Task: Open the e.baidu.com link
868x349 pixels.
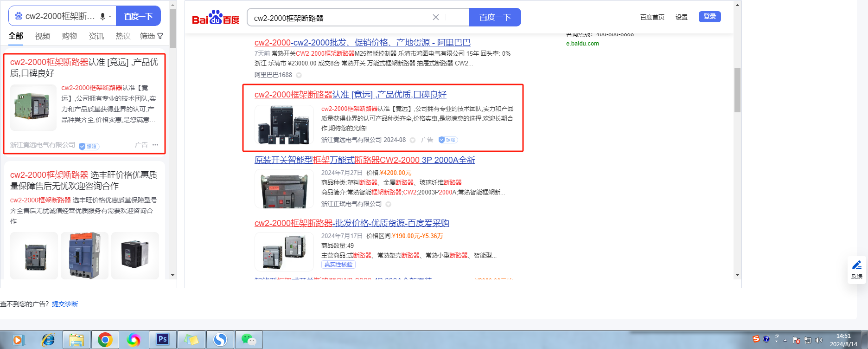Action: click(582, 44)
